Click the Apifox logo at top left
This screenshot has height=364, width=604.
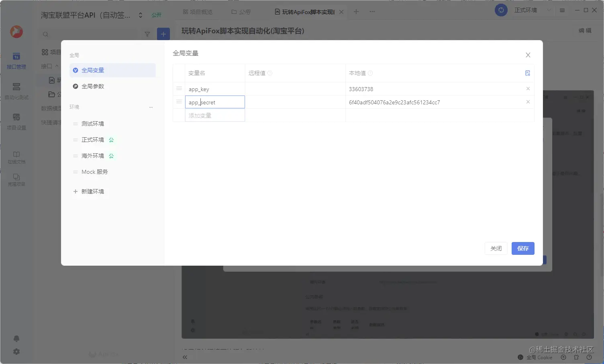pos(16,32)
